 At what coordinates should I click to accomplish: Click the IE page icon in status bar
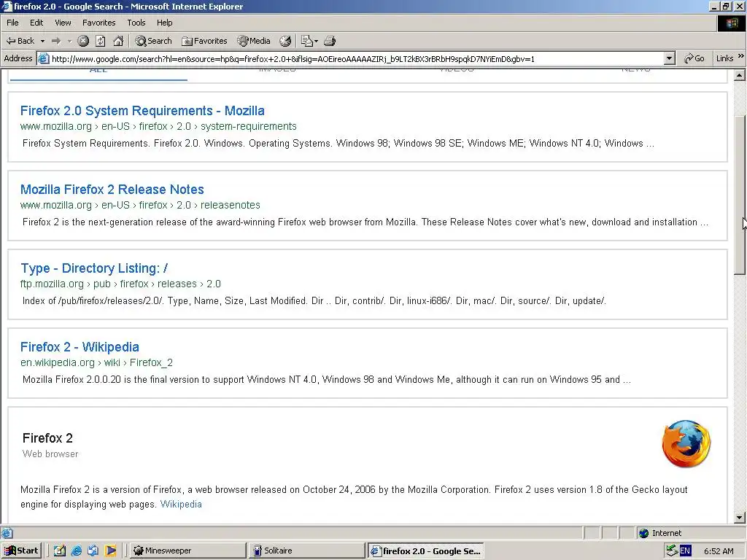pyautogui.click(x=7, y=533)
